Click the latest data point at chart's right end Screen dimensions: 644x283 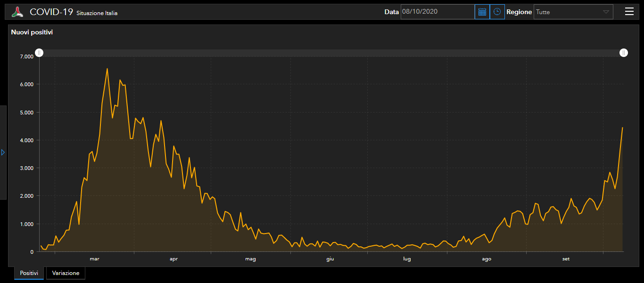(622, 128)
